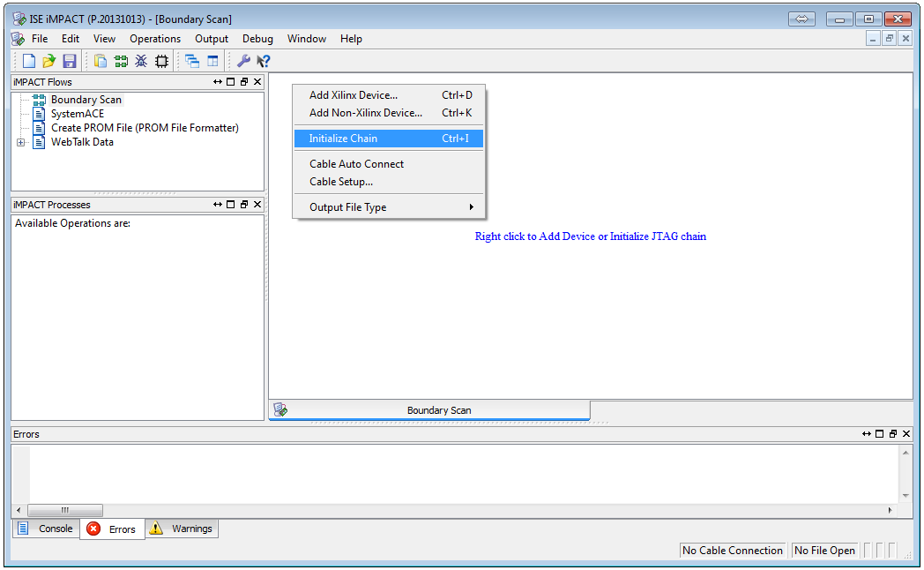Expand the WebTalk Data tree node
Viewport: 924px width, 570px height.
pyautogui.click(x=20, y=142)
